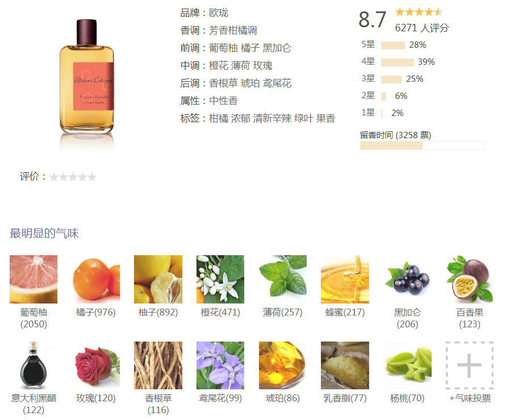The height and width of the screenshot is (420, 510).
Task: Select the 橘子 orange scent image
Action: [x=95, y=279]
